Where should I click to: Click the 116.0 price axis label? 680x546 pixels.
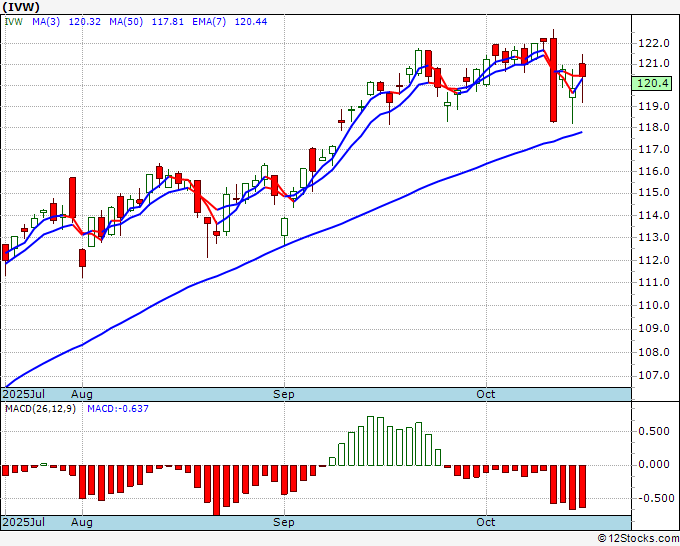[x=654, y=171]
